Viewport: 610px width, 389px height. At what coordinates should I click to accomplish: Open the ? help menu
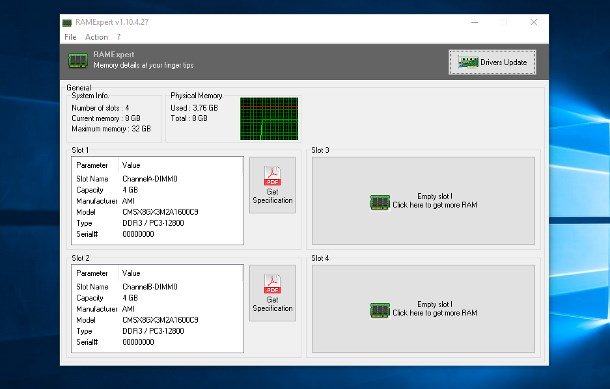pyautogui.click(x=118, y=37)
